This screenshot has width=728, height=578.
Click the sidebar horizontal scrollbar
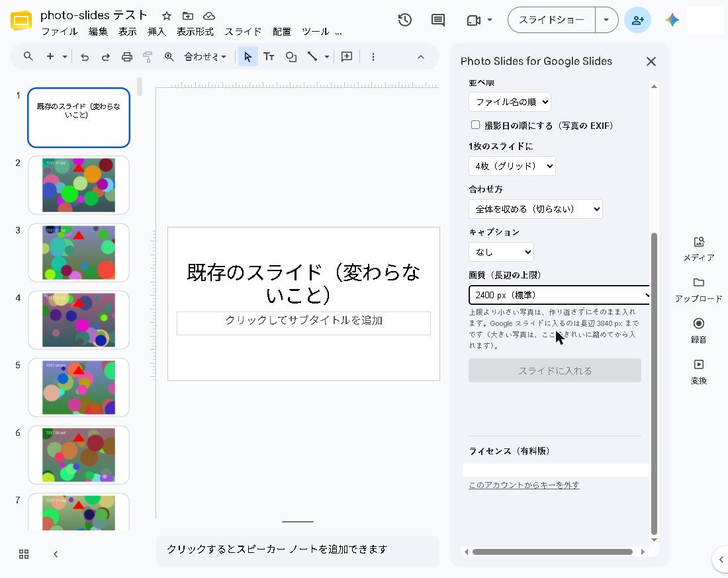coord(553,552)
